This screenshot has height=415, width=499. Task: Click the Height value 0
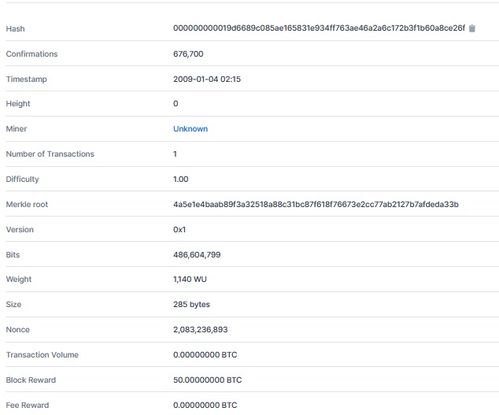tap(176, 104)
